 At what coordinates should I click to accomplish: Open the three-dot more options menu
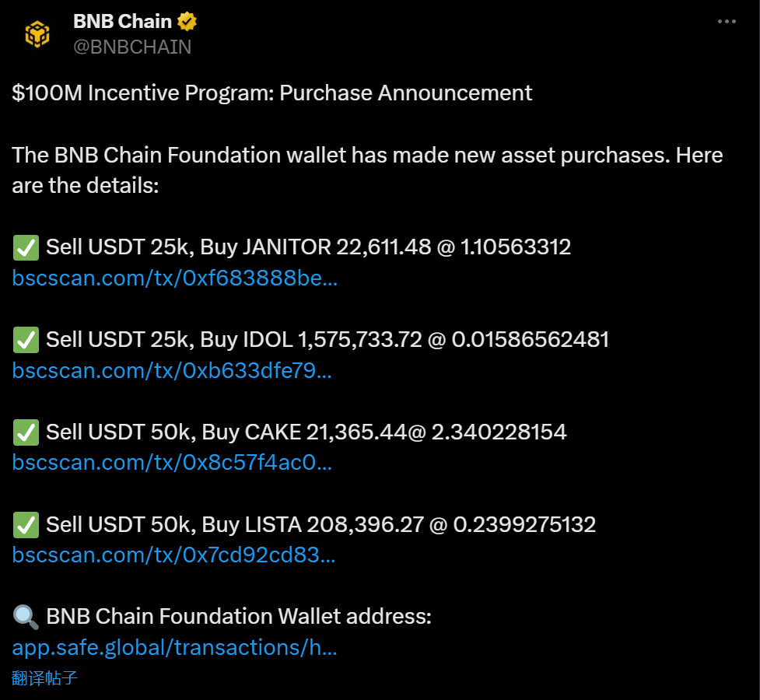(726, 22)
